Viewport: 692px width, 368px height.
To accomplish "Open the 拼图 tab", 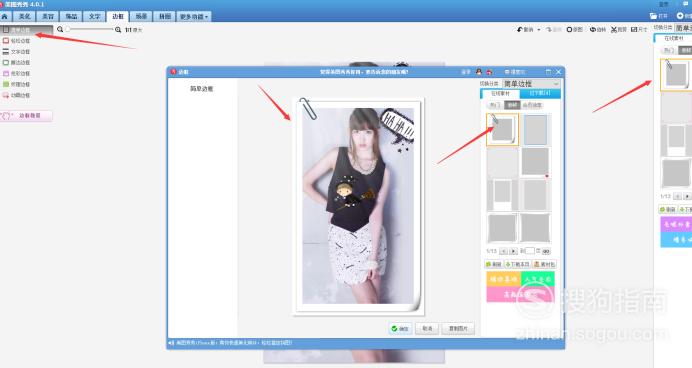I will pos(165,16).
